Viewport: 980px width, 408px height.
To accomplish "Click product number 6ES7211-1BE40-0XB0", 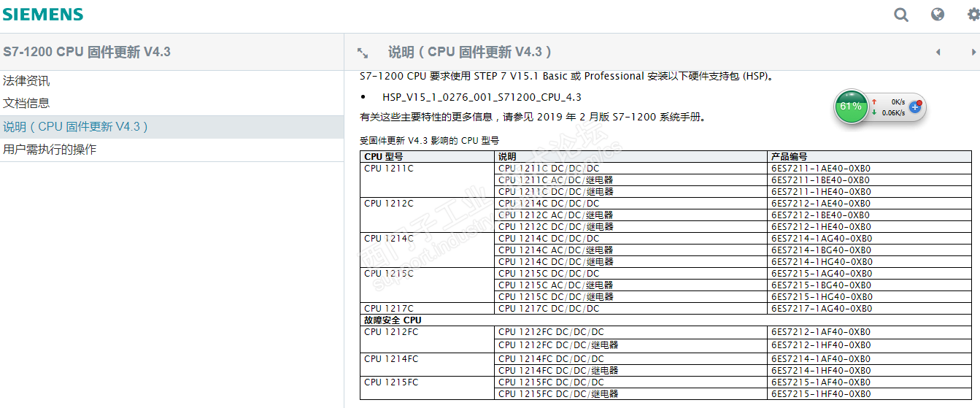I will pos(821,180).
